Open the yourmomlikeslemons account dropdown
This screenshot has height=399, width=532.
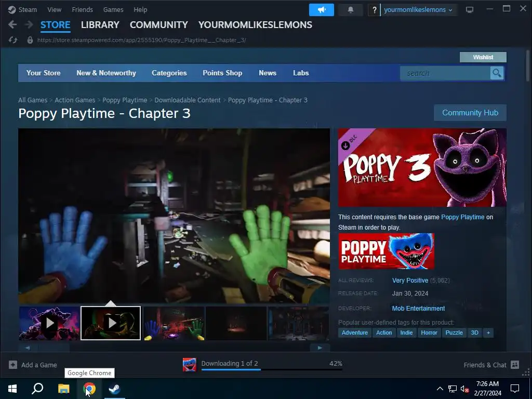(x=418, y=10)
